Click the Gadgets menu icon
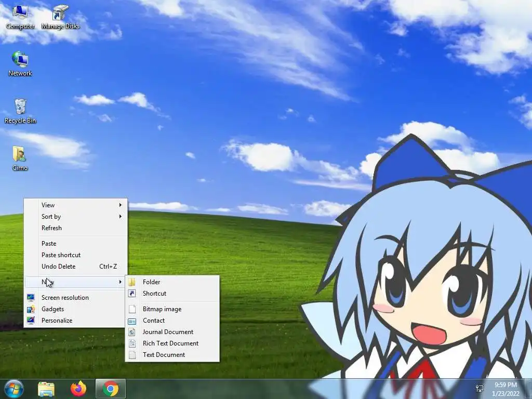Image resolution: width=532 pixels, height=399 pixels. pyautogui.click(x=31, y=309)
